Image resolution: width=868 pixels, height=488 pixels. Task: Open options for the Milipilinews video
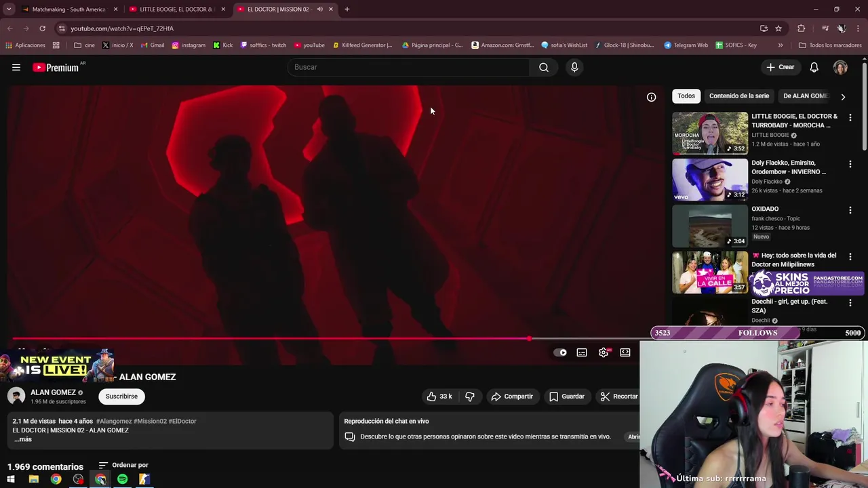[x=850, y=257]
